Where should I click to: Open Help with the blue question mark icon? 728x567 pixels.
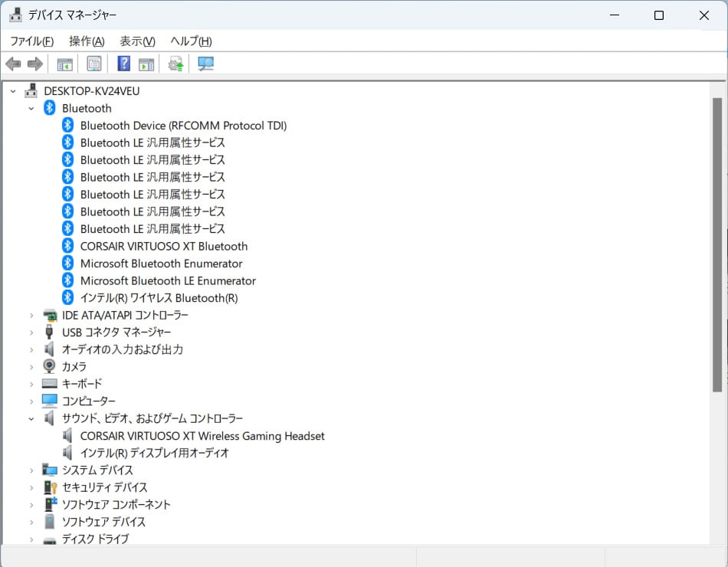(x=124, y=64)
